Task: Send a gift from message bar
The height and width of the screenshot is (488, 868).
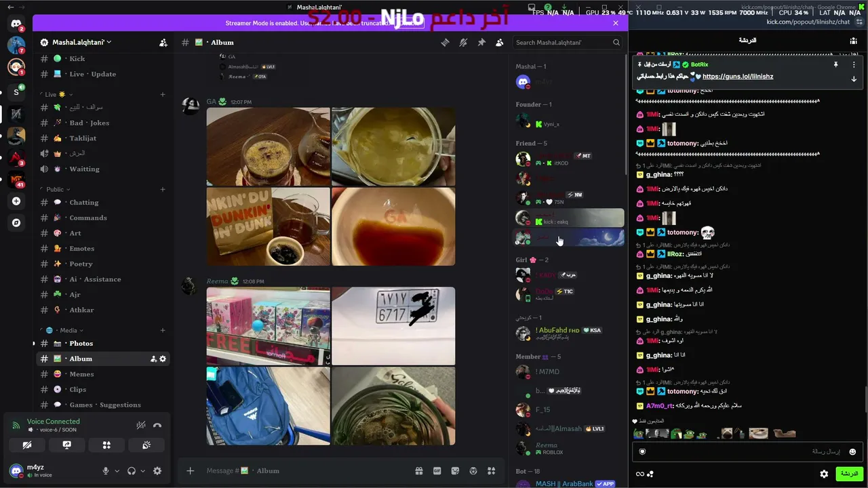Action: tap(419, 471)
